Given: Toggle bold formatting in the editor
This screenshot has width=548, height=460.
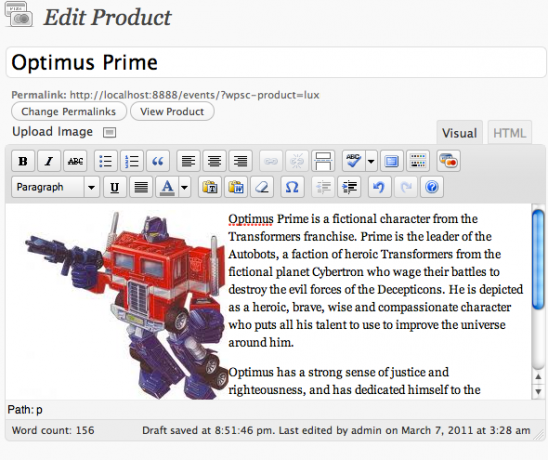Looking at the screenshot, I should pyautogui.click(x=23, y=161).
